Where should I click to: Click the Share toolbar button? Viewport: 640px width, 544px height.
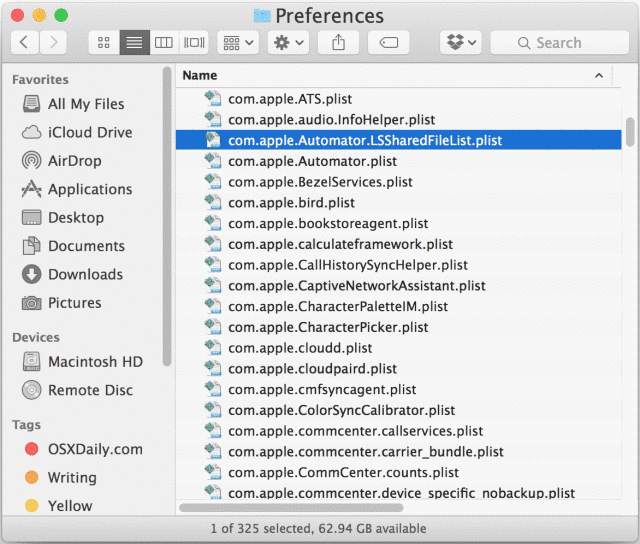pyautogui.click(x=338, y=43)
